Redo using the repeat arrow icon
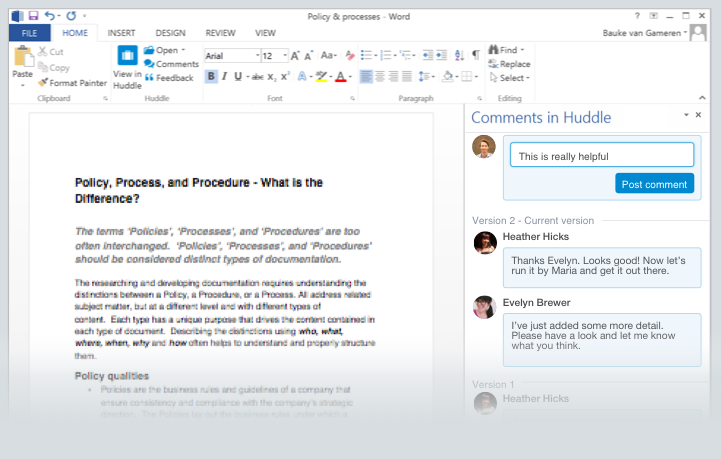Image resolution: width=721 pixels, height=459 pixels. (71, 16)
